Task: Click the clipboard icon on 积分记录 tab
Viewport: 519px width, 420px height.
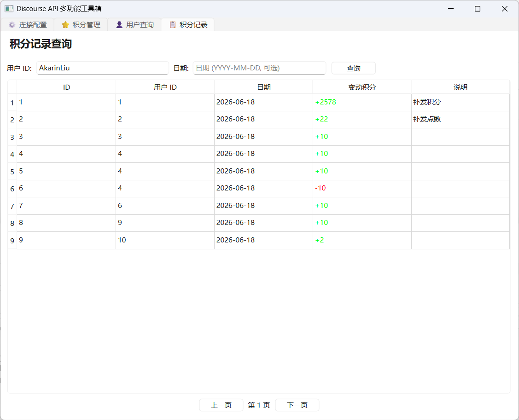Action: click(173, 25)
